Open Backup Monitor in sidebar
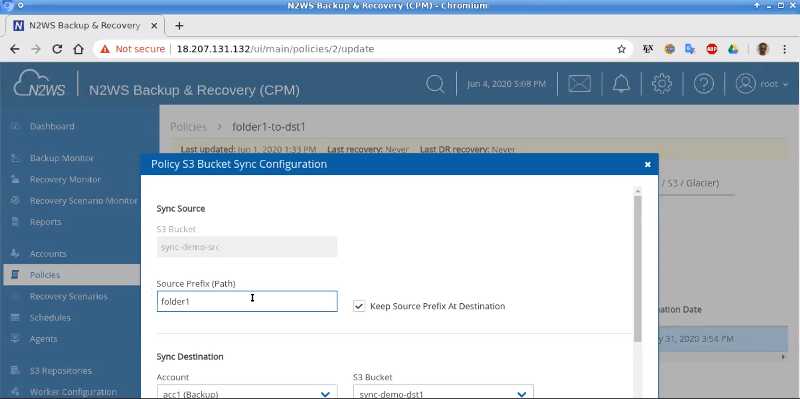The image size is (800, 399). point(62,158)
